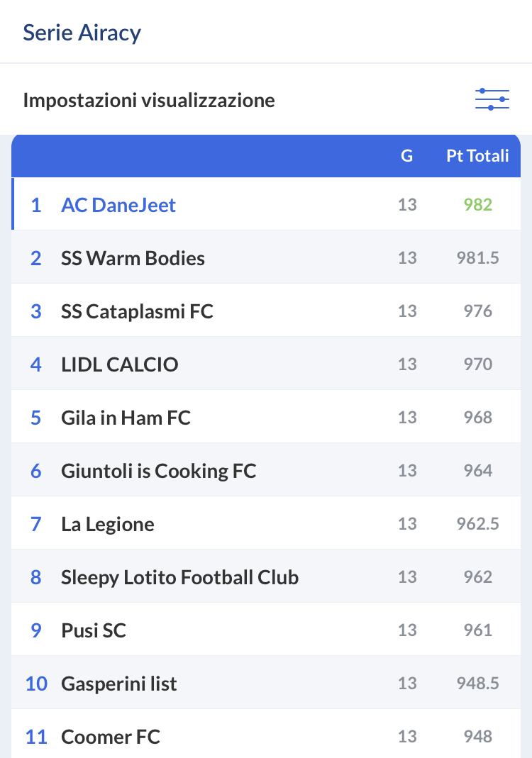Open Coomer FC team entry
532x758 pixels.
click(111, 737)
